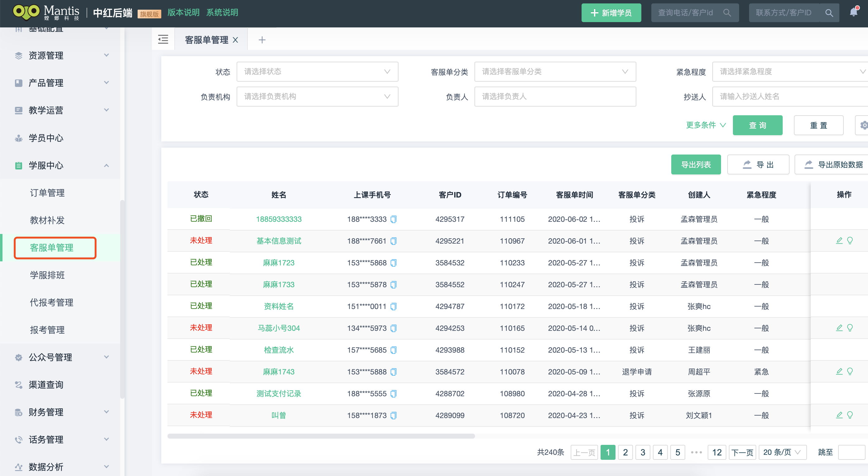Copy phone number 157****5685
Viewport: 868px width, 476px height.
point(393,350)
